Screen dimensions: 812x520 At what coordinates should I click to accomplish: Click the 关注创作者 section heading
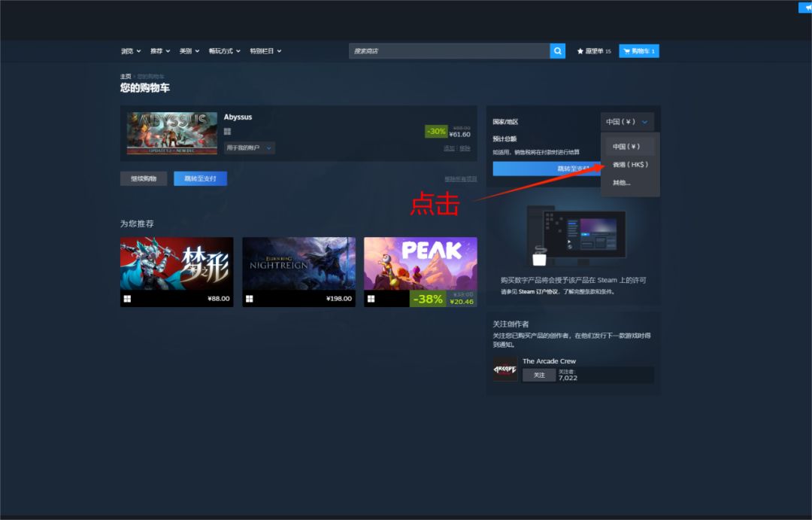511,324
